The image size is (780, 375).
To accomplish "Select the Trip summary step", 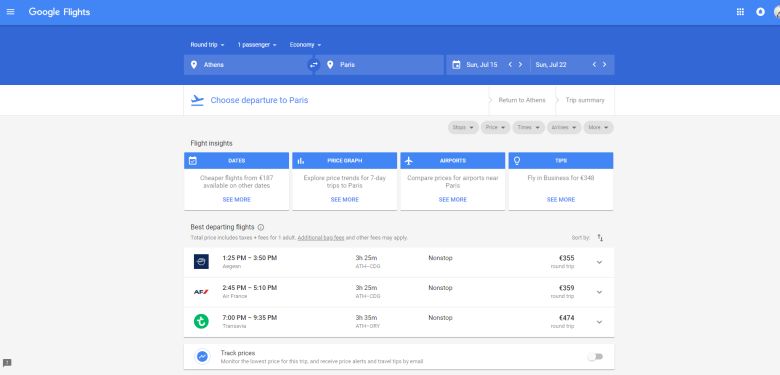I will click(585, 100).
